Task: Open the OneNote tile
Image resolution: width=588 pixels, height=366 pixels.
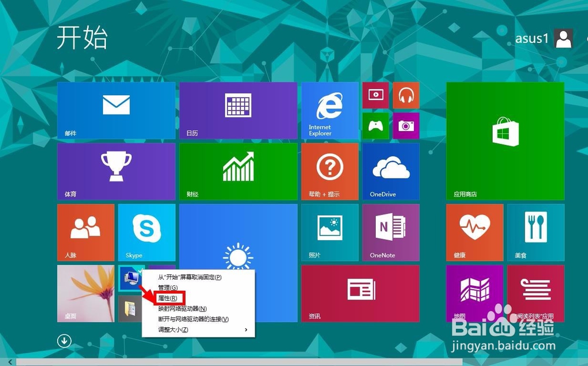Action: [x=391, y=232]
